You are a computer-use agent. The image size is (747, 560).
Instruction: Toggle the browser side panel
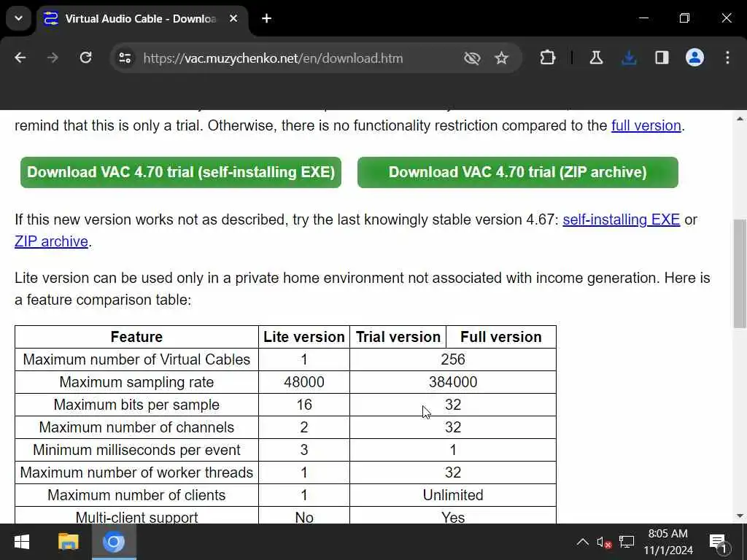[x=662, y=58]
